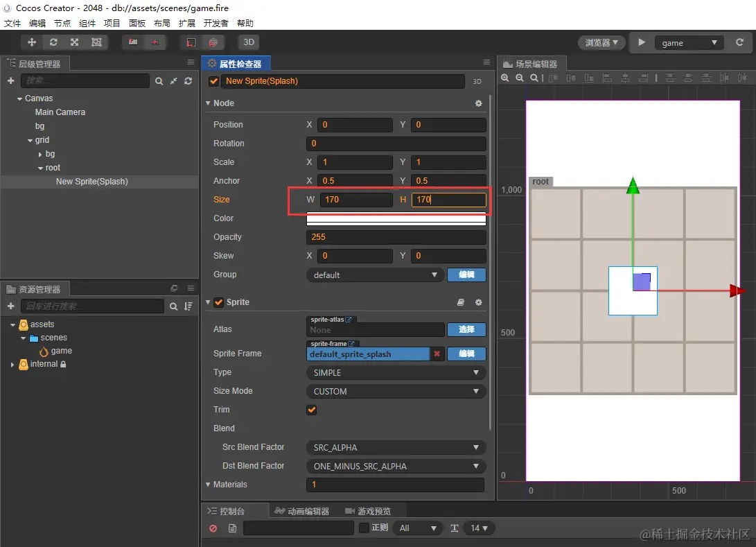The height and width of the screenshot is (547, 756).
Task: Open the white Color swatch picker
Action: point(396,218)
